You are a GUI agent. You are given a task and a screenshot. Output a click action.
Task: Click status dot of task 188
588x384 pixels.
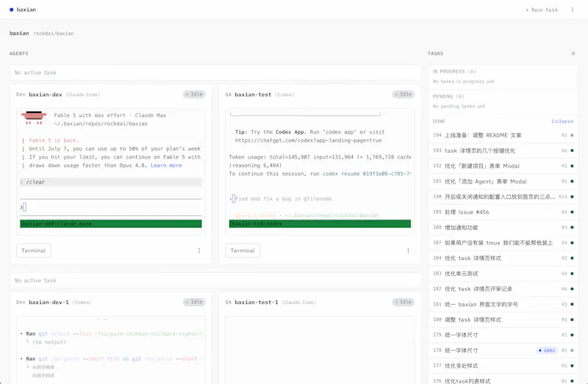pos(572,228)
